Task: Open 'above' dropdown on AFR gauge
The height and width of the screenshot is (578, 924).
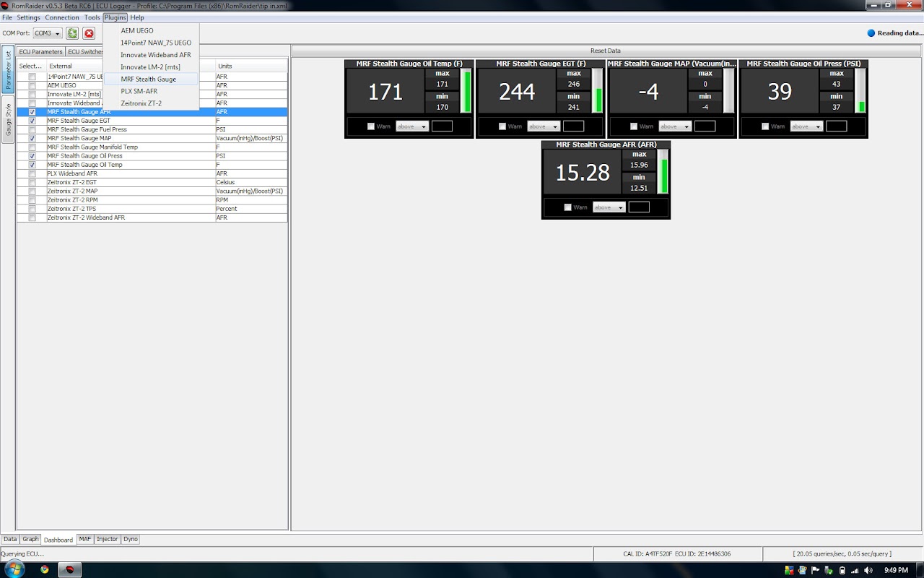Action: [x=609, y=207]
